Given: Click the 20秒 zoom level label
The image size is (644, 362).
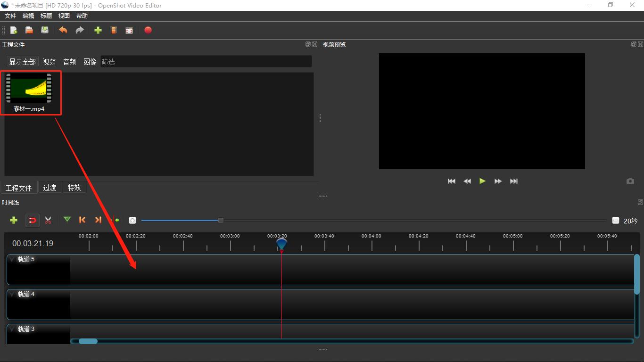Looking at the screenshot, I should [630, 221].
